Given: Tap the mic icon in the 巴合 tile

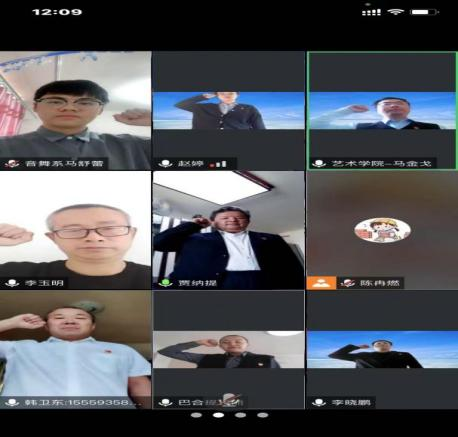Looking at the screenshot, I should [x=165, y=402].
